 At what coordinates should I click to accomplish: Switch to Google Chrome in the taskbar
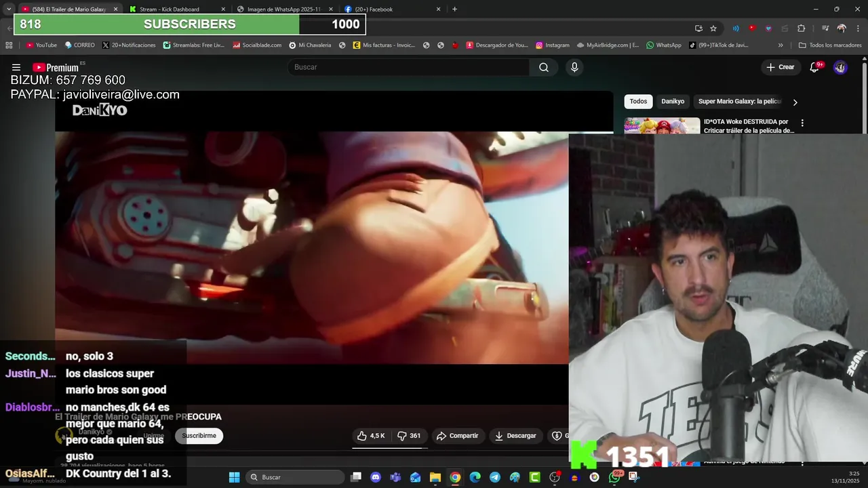pyautogui.click(x=455, y=477)
